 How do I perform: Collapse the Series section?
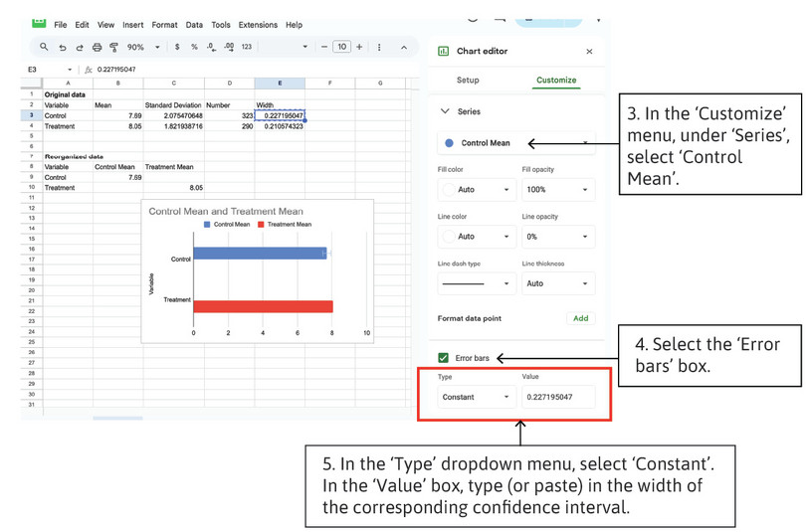click(445, 111)
